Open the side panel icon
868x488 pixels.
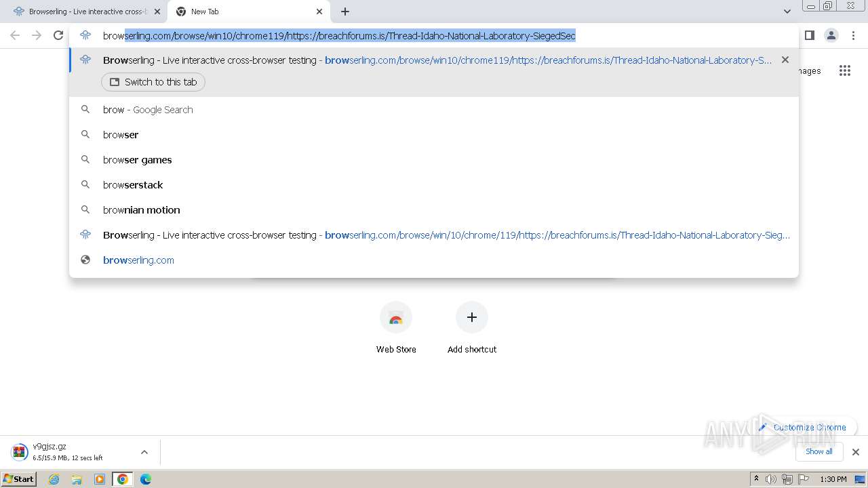coord(809,35)
